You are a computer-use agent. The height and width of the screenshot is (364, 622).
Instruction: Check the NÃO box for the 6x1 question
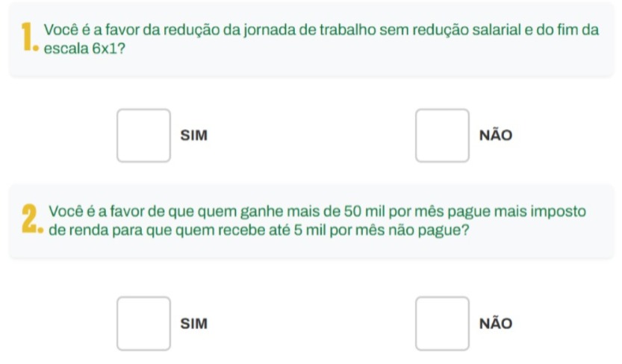[x=443, y=135]
